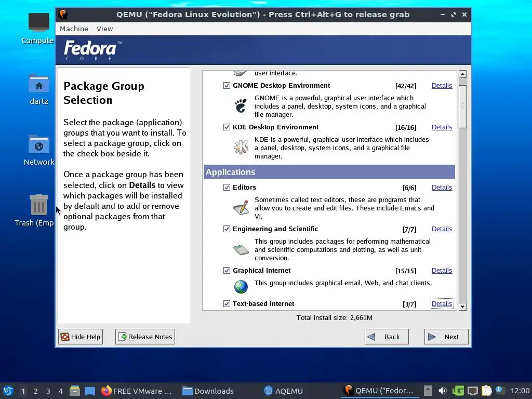Click the Graphical Internet [15/15] count

(406, 271)
